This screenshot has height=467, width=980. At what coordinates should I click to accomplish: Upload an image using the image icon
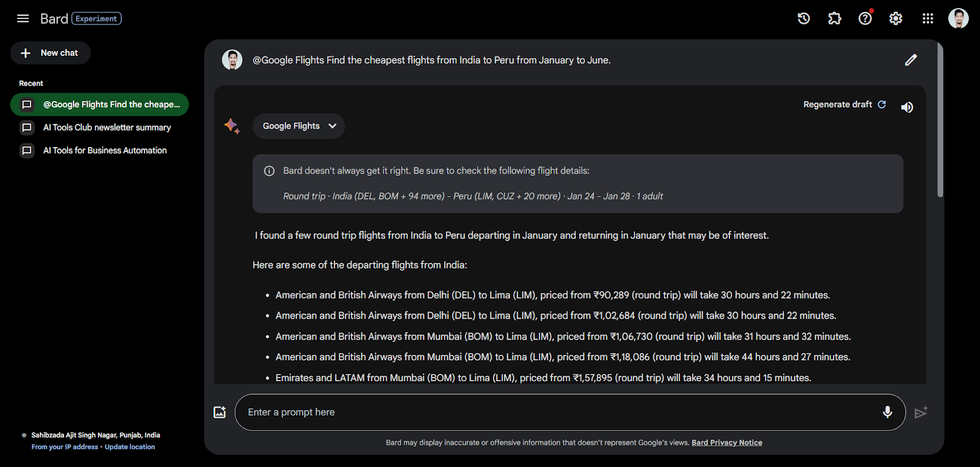219,412
